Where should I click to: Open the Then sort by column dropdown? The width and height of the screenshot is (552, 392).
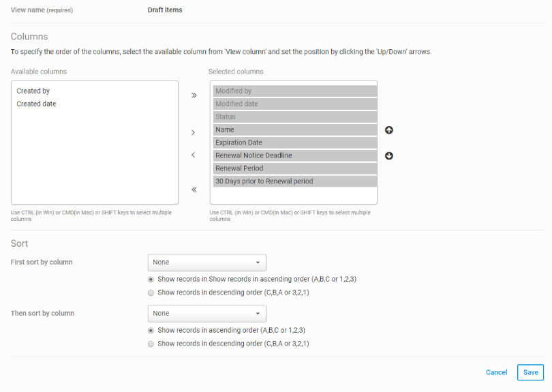207,314
